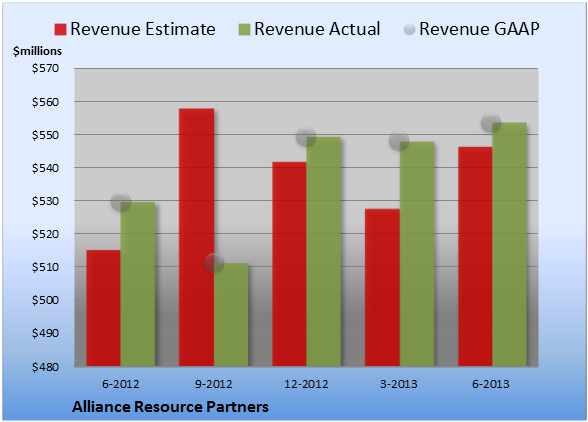Click the GAAP marker for 6-2012

click(x=121, y=202)
